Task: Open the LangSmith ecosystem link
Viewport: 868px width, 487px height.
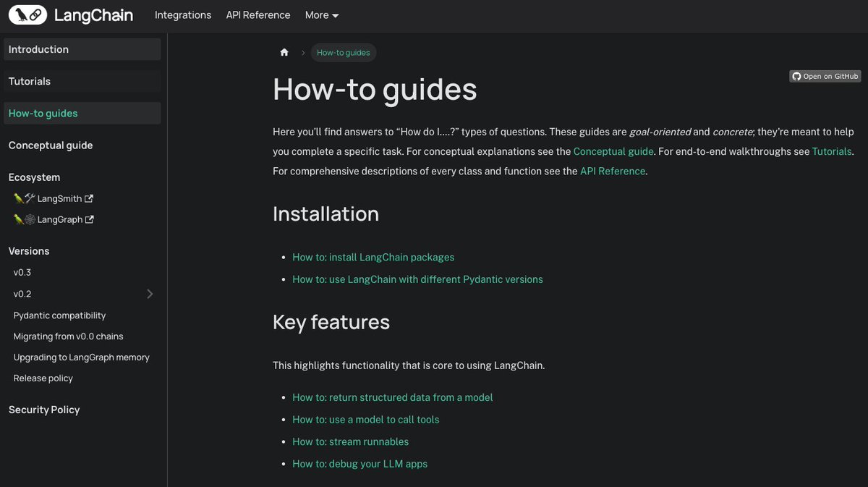Action: tap(54, 198)
